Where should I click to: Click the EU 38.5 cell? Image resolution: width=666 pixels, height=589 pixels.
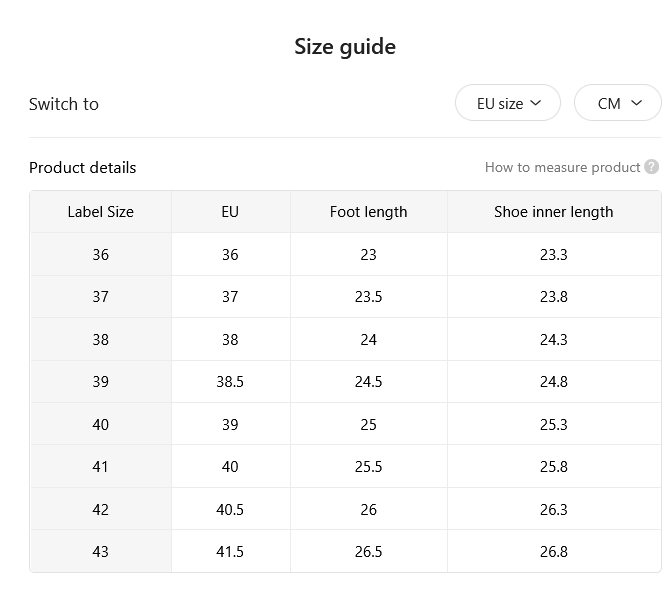point(230,381)
